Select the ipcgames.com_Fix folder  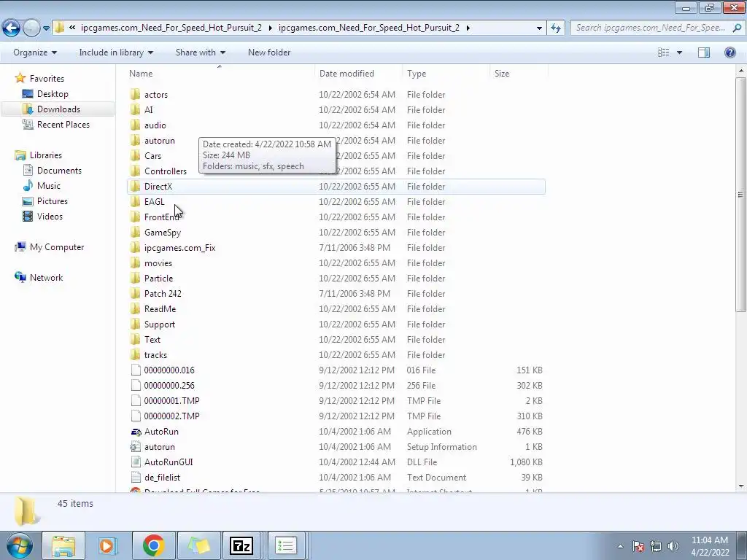coord(179,248)
